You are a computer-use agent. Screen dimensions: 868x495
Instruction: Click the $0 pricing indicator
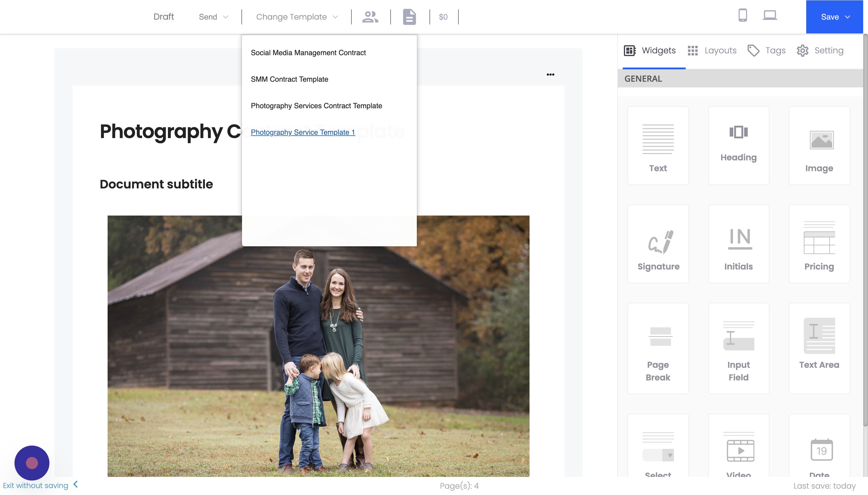click(x=442, y=17)
